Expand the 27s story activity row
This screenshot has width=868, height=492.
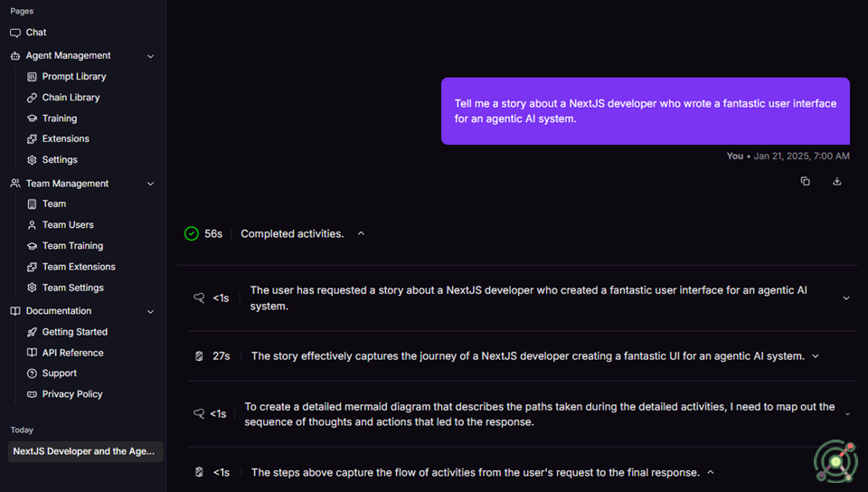816,356
